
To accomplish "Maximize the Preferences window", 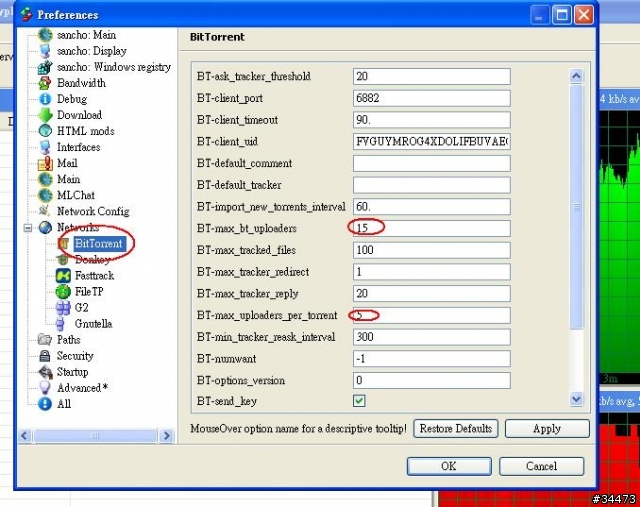I will tap(562, 15).
